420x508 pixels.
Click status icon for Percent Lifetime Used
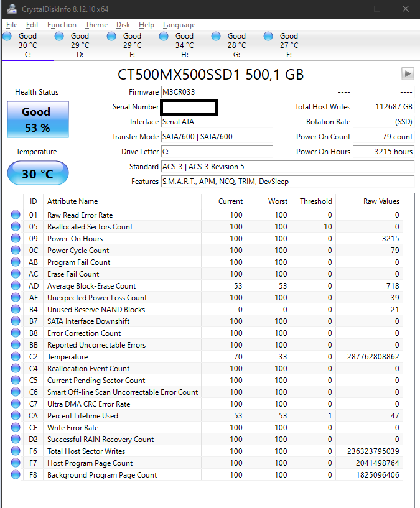(x=16, y=416)
